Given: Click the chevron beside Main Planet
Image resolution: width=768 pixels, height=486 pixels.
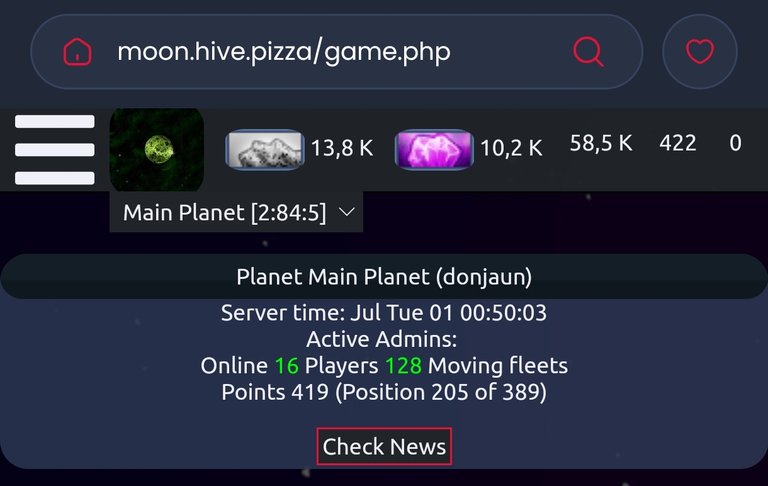Looking at the screenshot, I should pyautogui.click(x=347, y=212).
